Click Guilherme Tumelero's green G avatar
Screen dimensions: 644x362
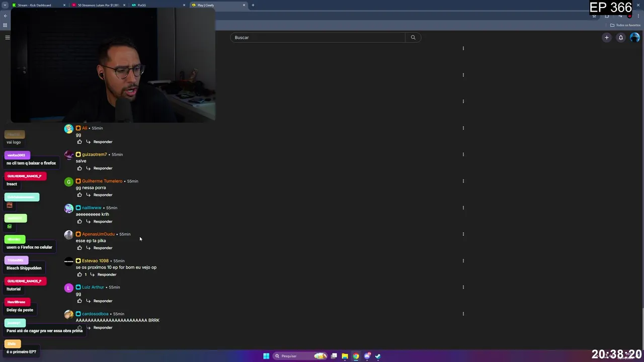tap(69, 182)
